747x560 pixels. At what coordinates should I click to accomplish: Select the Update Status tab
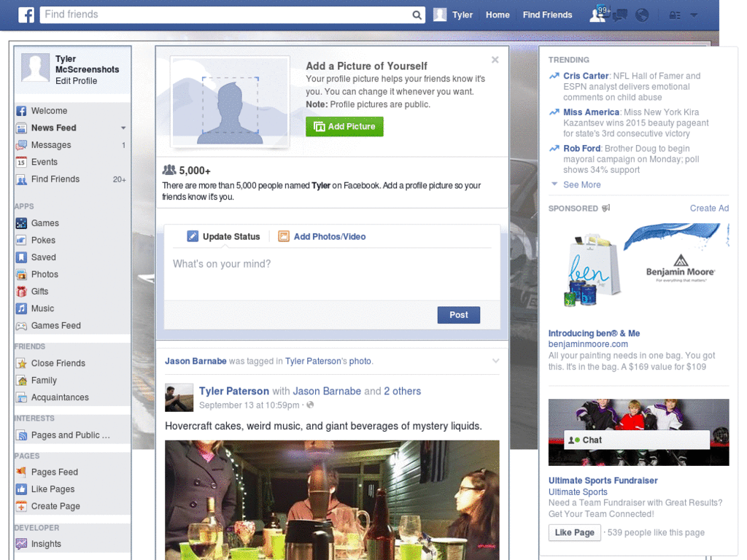click(x=224, y=236)
